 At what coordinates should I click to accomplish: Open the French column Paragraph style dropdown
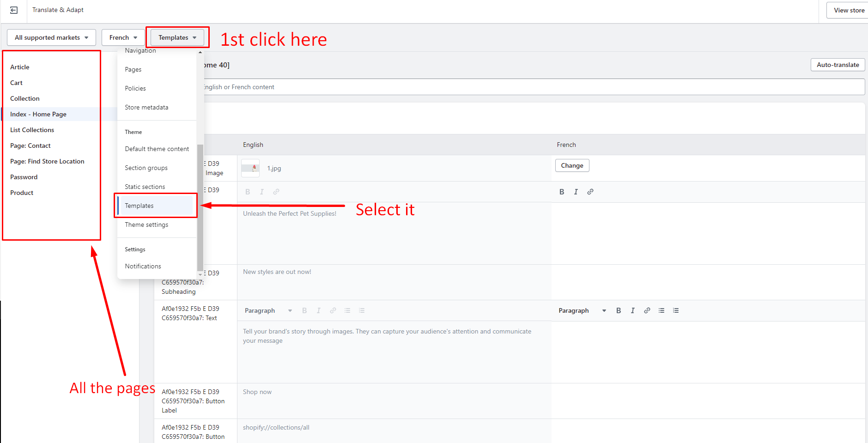(x=582, y=310)
